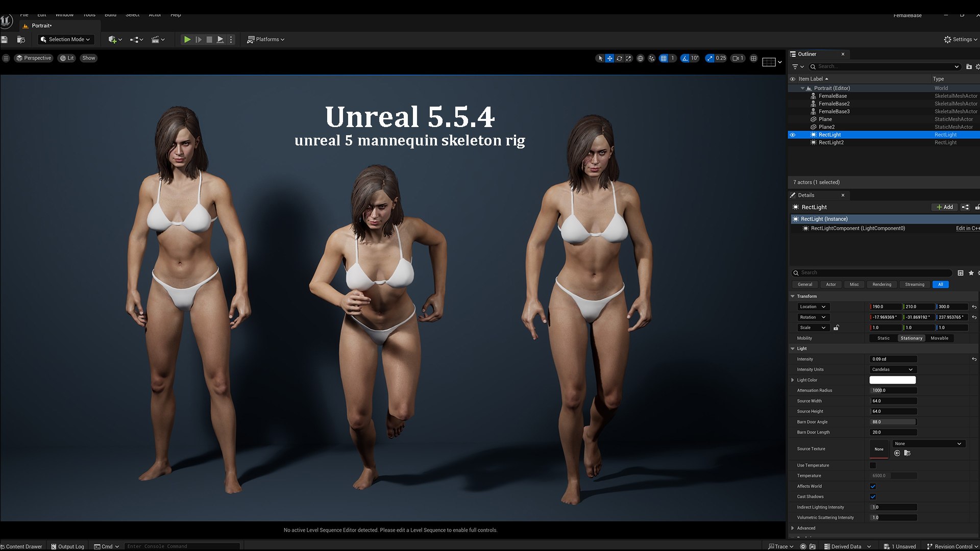Select RectLight2 in Outliner
The image size is (980, 551).
831,143
